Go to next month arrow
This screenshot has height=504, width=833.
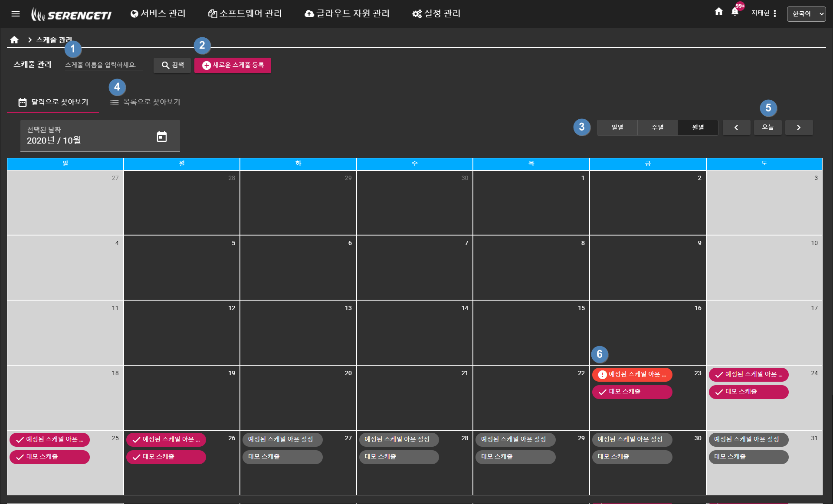799,128
